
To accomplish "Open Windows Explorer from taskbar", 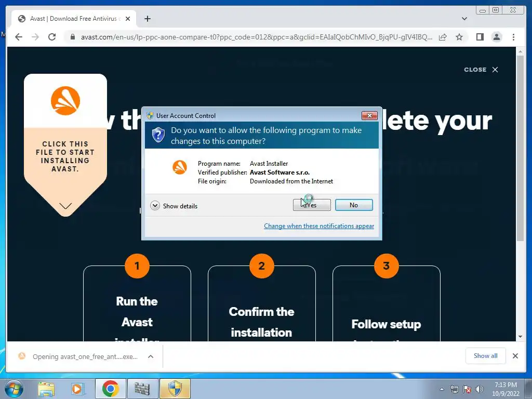I will pyautogui.click(x=46, y=389).
